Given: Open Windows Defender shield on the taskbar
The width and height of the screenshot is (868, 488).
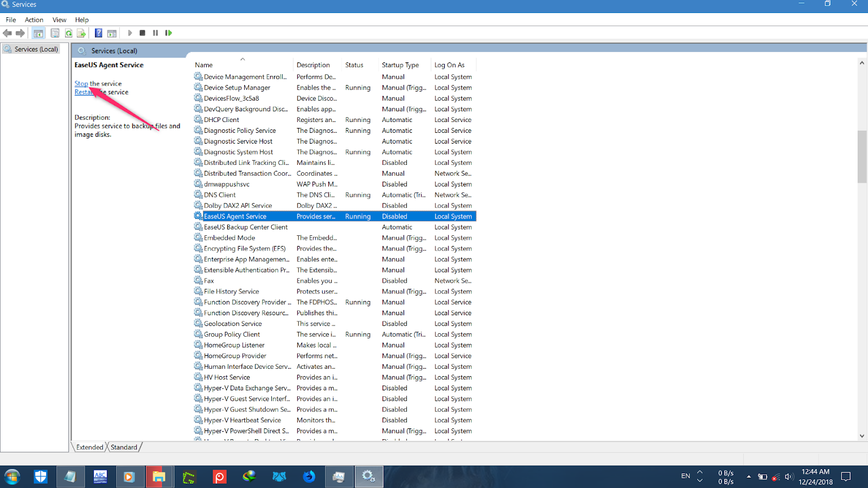Looking at the screenshot, I should coord(41,477).
